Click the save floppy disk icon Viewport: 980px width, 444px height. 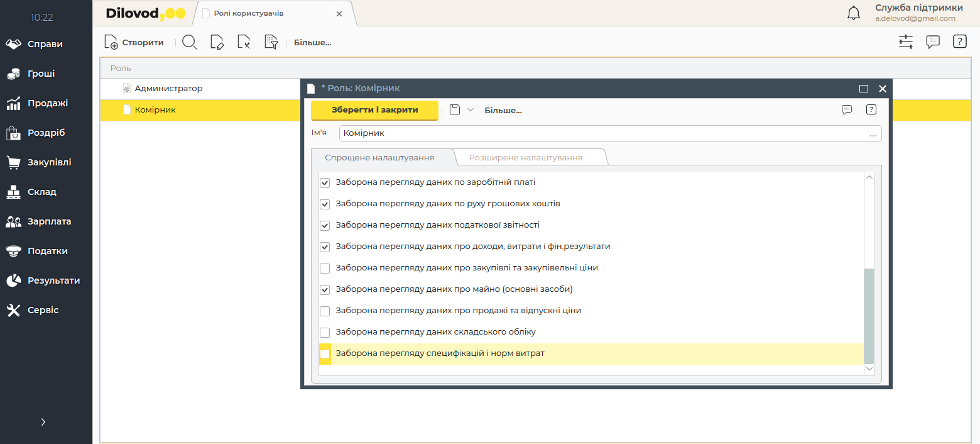[x=455, y=110]
